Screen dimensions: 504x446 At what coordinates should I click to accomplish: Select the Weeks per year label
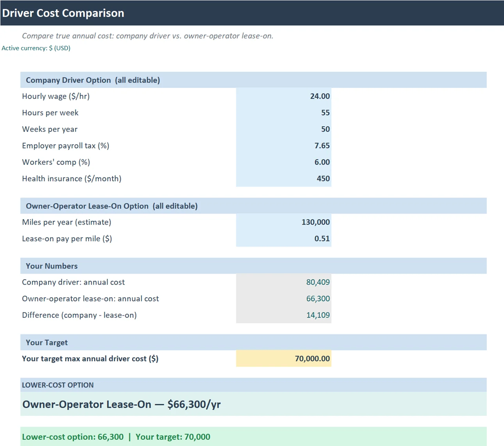coord(50,129)
